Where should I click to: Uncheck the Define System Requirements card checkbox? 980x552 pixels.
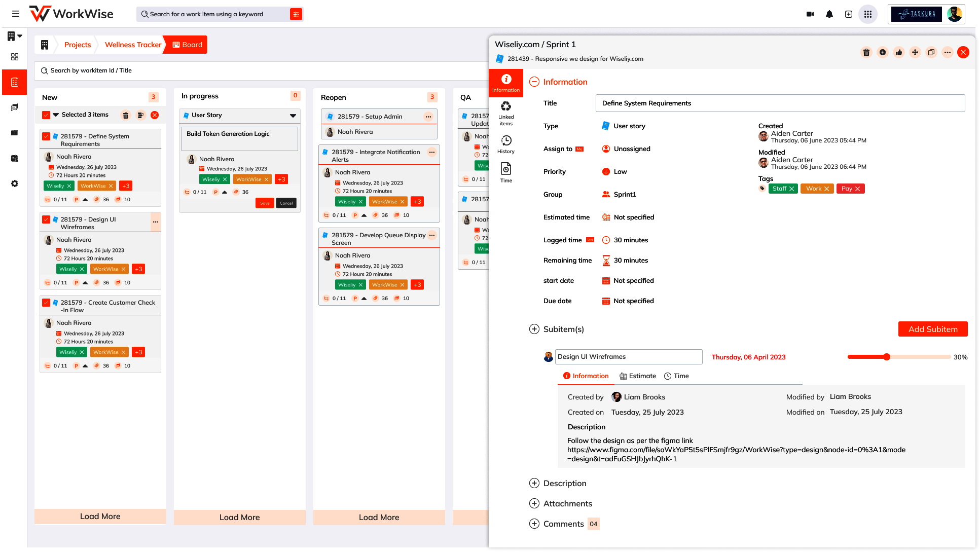click(46, 136)
